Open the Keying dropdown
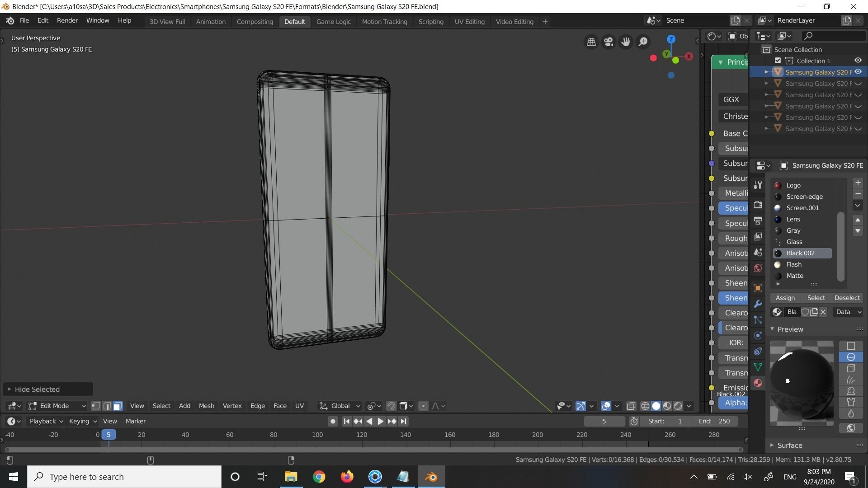The image size is (868, 488). 82,421
